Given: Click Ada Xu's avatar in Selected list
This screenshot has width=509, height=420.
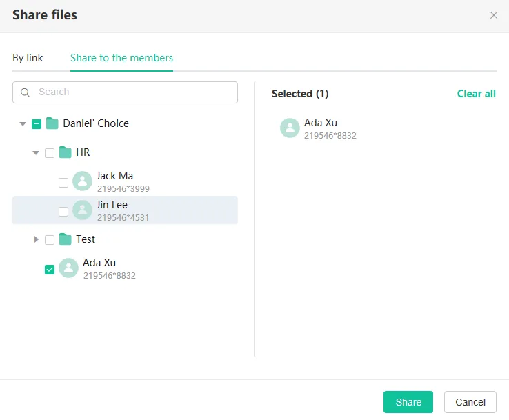Looking at the screenshot, I should click(290, 128).
